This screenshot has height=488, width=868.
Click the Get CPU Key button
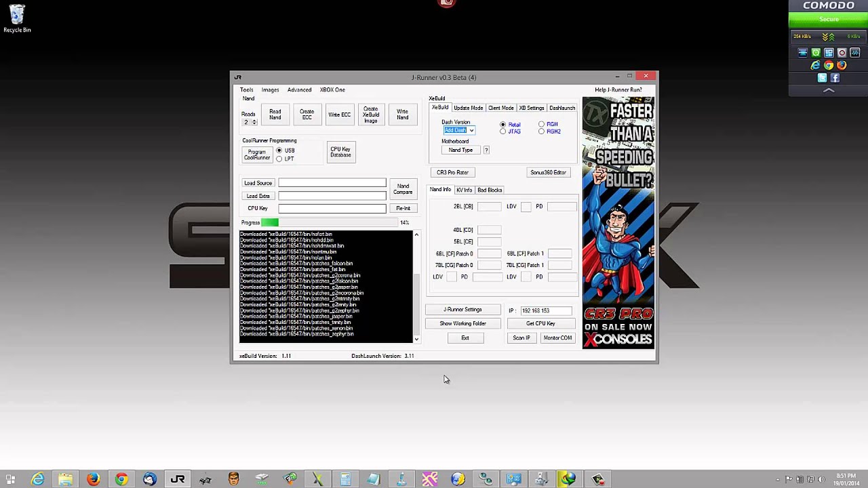pos(540,323)
